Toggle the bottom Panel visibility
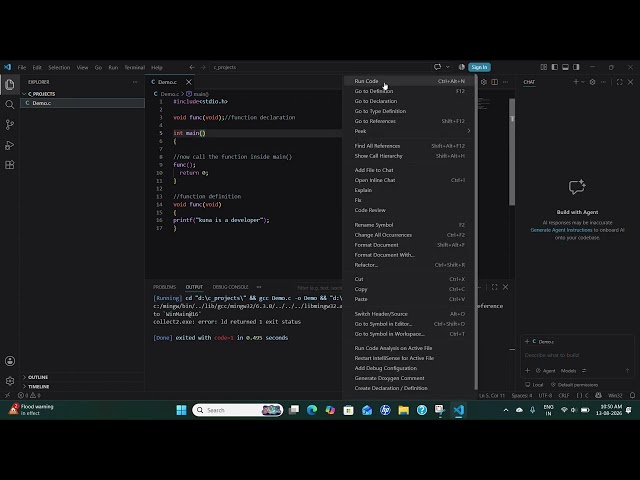This screenshot has width=640, height=480. click(x=565, y=67)
